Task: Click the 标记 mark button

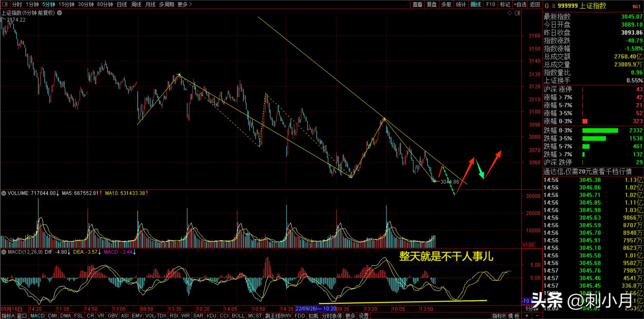Action: click(x=505, y=4)
